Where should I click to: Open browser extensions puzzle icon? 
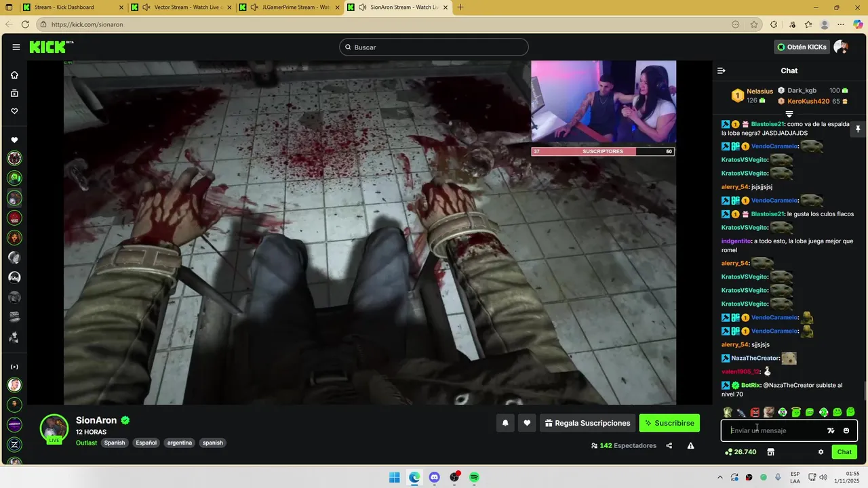[774, 24]
